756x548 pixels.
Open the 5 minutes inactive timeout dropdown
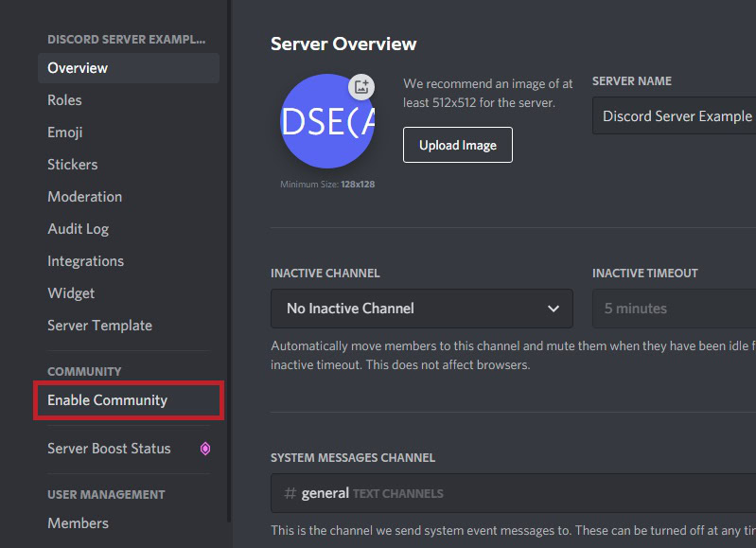point(674,309)
